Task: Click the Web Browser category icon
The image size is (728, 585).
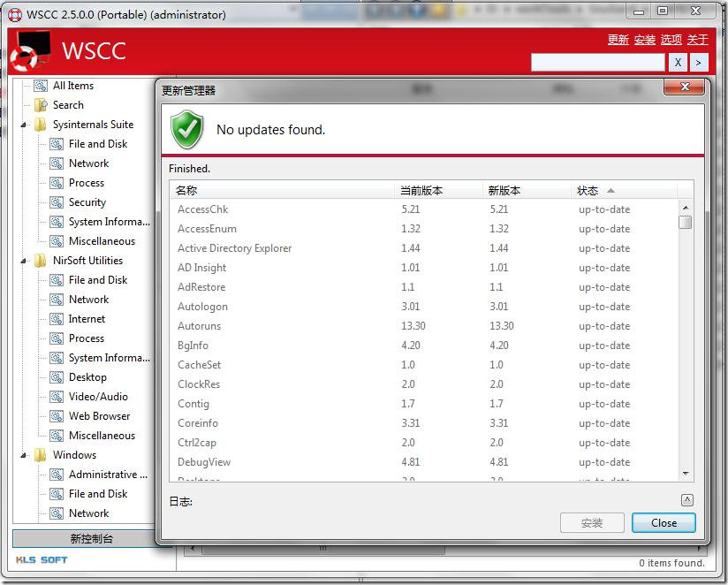Action: pyautogui.click(x=57, y=416)
